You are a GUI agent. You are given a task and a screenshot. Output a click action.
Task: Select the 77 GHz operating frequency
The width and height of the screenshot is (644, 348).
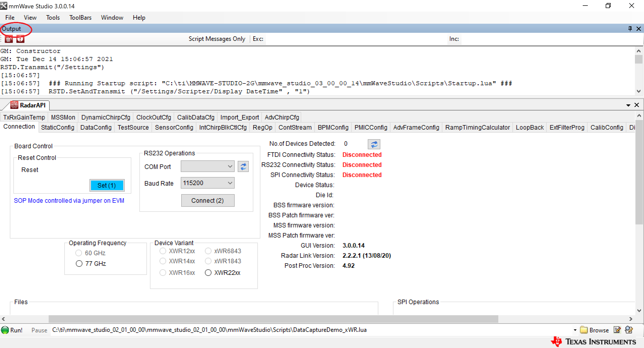coord(79,264)
